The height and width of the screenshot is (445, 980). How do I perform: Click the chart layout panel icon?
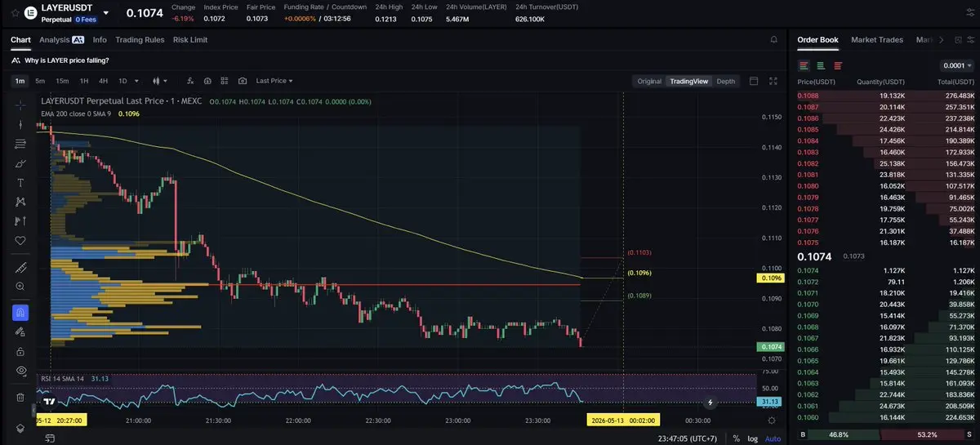754,81
